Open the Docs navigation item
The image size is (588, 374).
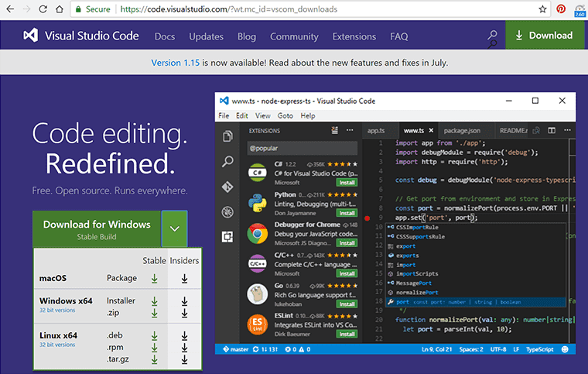(164, 36)
